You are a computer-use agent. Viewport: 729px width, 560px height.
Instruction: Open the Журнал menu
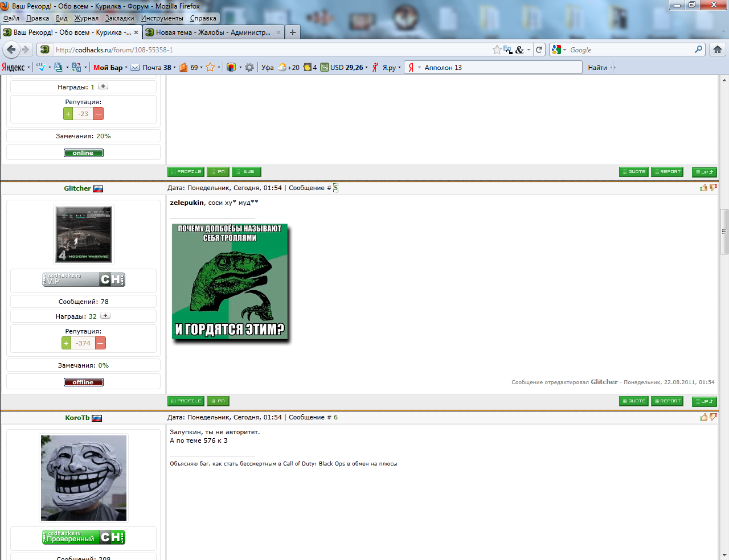click(87, 18)
